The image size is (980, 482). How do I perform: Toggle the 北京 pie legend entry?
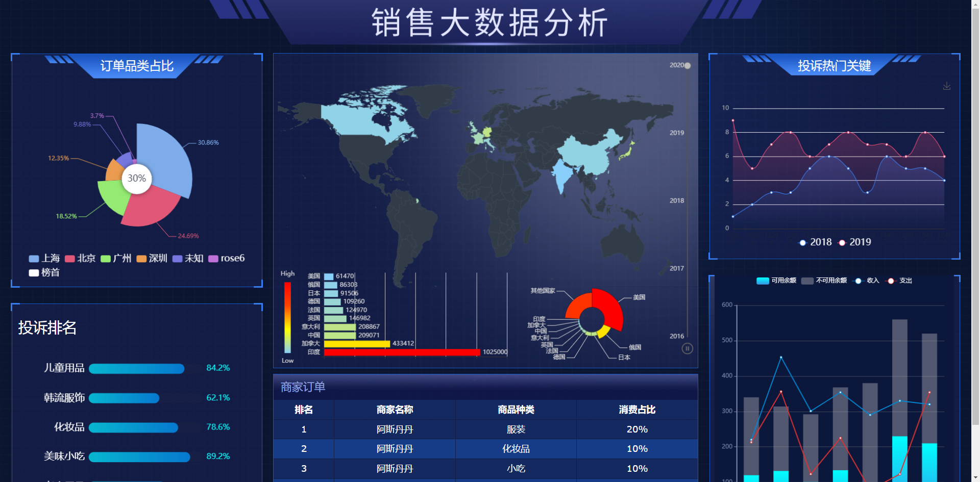(80, 258)
